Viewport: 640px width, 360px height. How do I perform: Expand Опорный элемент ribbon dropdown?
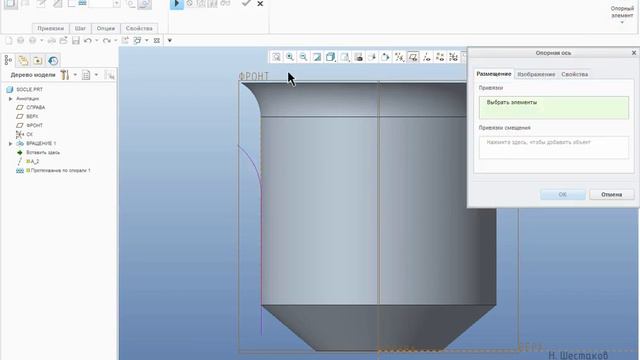click(x=622, y=15)
